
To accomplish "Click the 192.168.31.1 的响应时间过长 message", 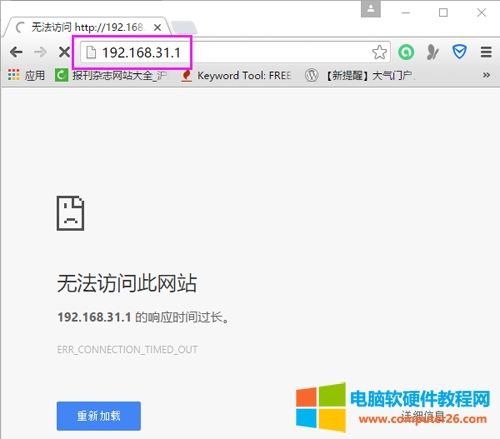I will pos(143,317).
